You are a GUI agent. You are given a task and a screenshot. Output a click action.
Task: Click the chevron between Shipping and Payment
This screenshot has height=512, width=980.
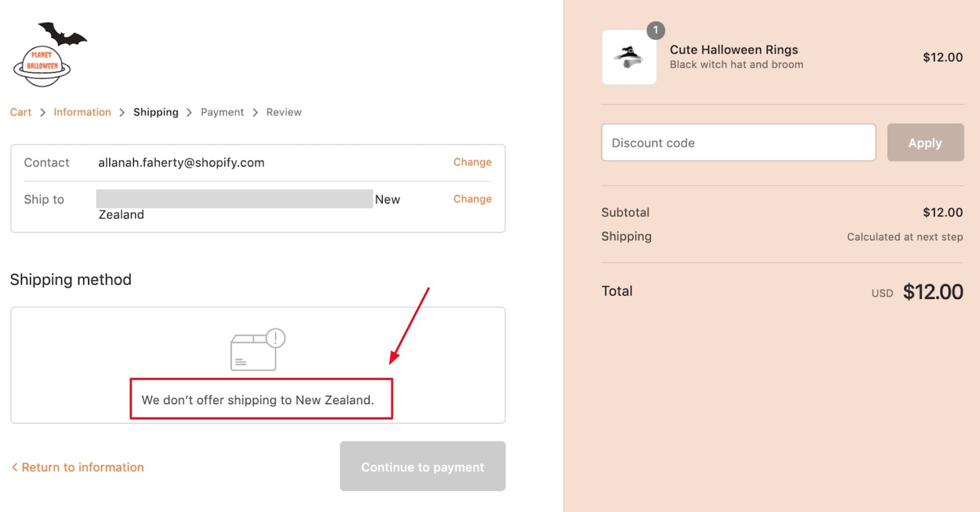click(x=189, y=112)
